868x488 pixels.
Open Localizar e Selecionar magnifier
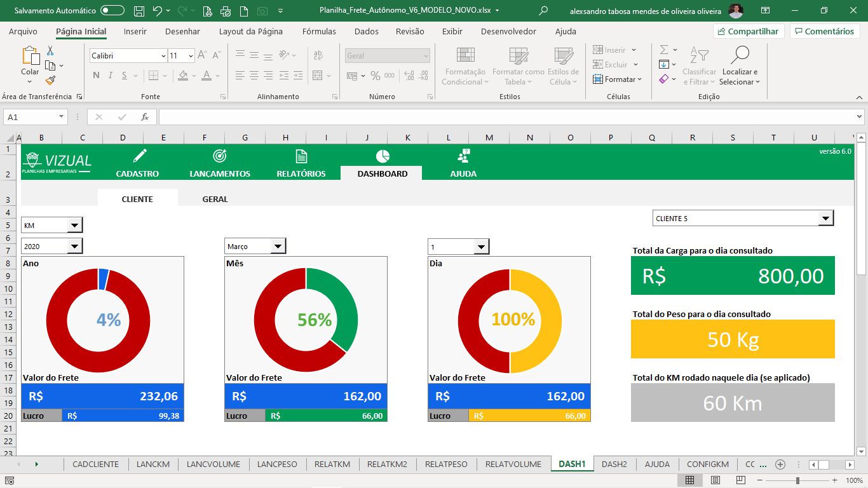click(x=739, y=56)
